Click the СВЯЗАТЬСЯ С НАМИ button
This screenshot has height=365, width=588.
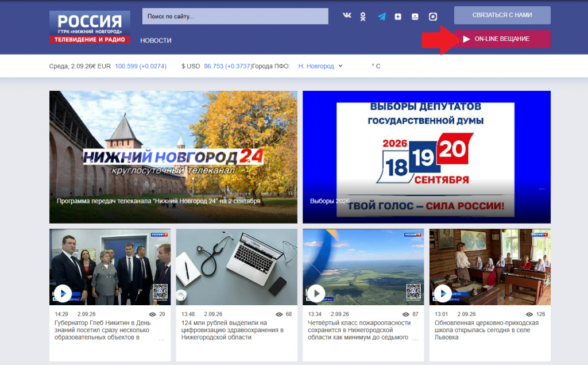click(502, 15)
